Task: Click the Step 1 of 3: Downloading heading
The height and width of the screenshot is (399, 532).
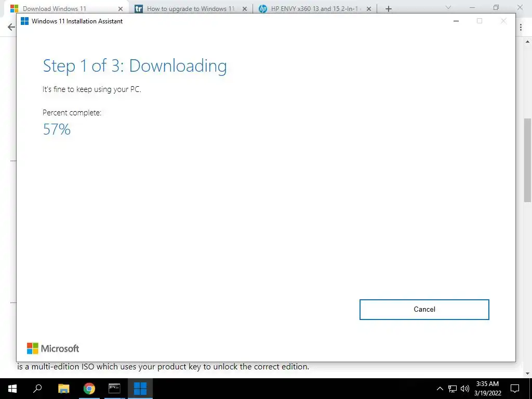Action: point(135,66)
